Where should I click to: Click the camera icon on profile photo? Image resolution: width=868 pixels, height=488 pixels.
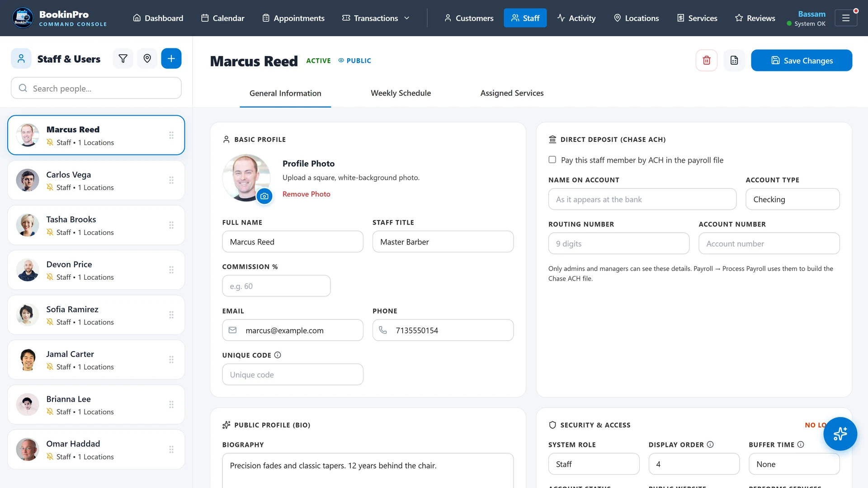264,196
